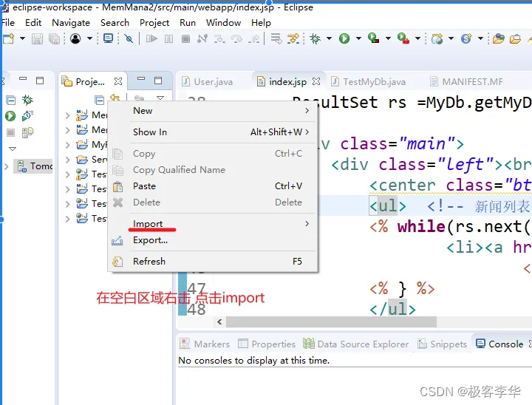Switch to TestMyDb.java editor tab
This screenshot has width=532, height=405.
coord(368,82)
